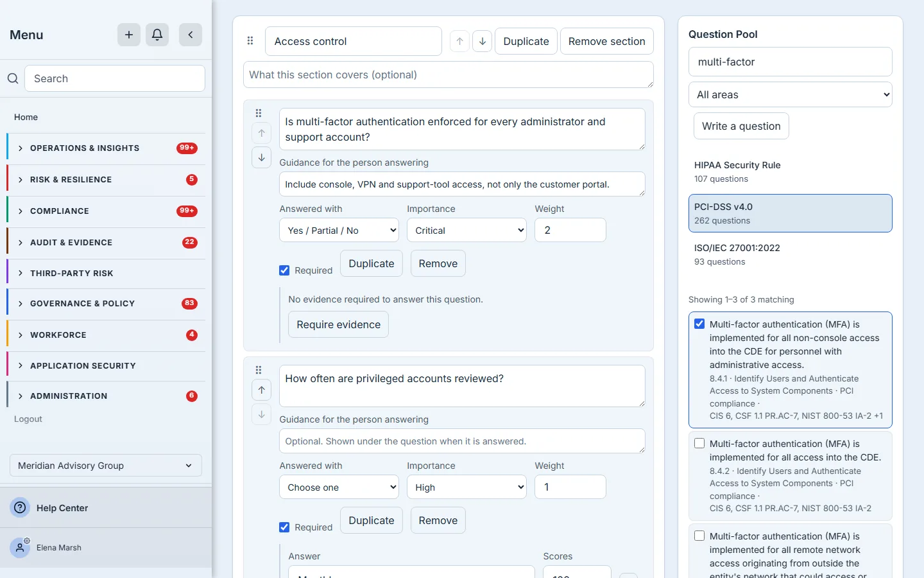The width and height of the screenshot is (924, 578).
Task: Click the Question Pool search field
Action: (x=791, y=62)
